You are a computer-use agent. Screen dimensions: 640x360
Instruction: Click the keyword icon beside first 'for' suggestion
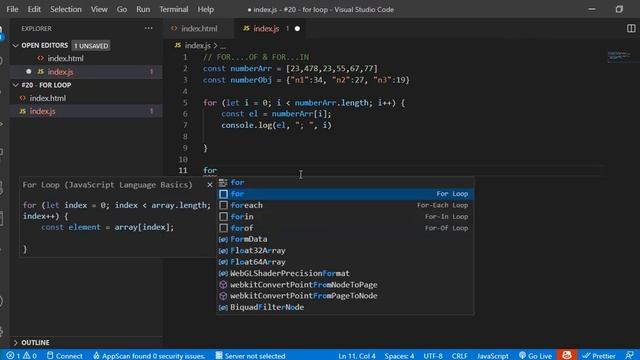tap(223, 182)
